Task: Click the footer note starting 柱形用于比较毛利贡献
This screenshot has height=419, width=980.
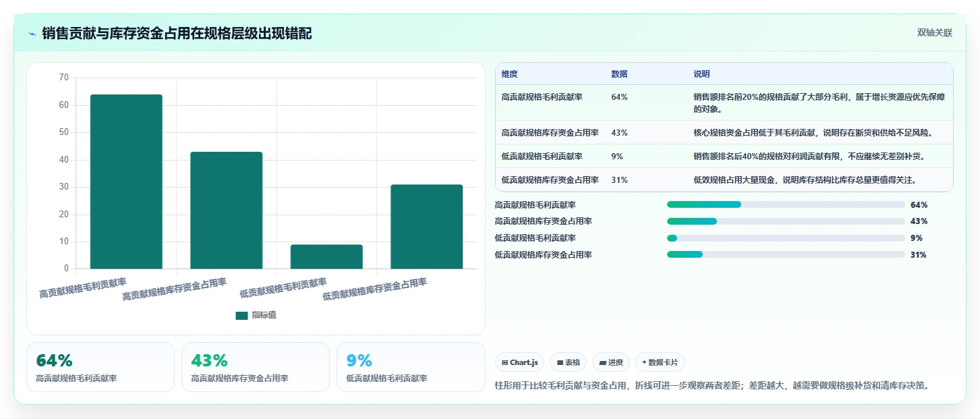Action: pyautogui.click(x=712, y=386)
